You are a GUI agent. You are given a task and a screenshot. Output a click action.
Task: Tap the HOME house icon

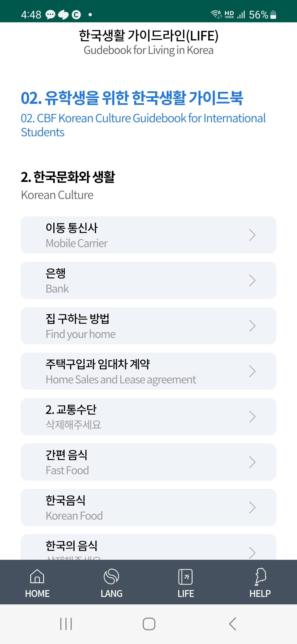(37, 576)
